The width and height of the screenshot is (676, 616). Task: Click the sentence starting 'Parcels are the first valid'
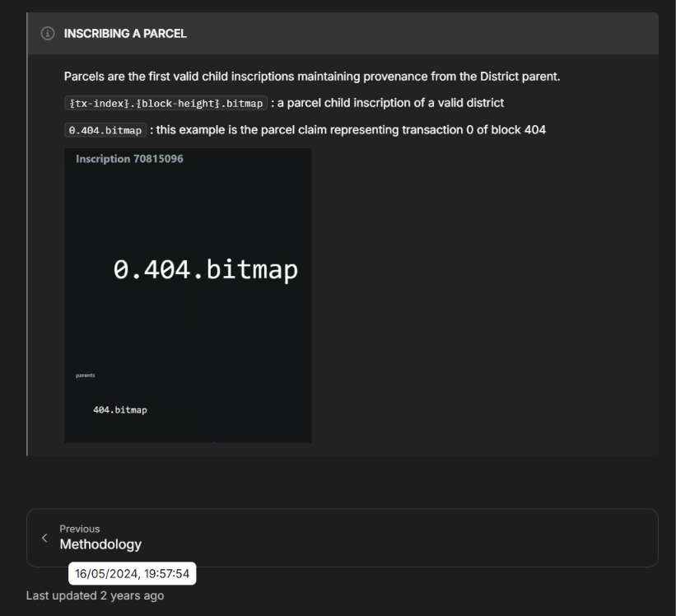point(312,77)
